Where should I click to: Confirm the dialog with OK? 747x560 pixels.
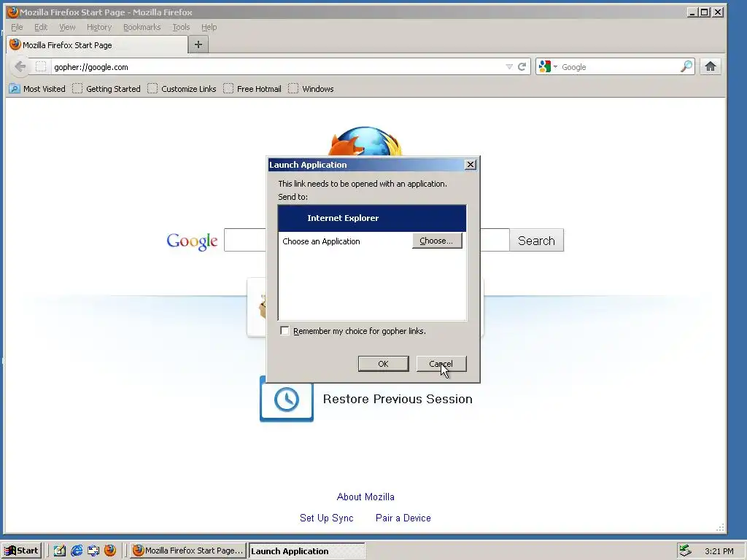[x=383, y=364]
